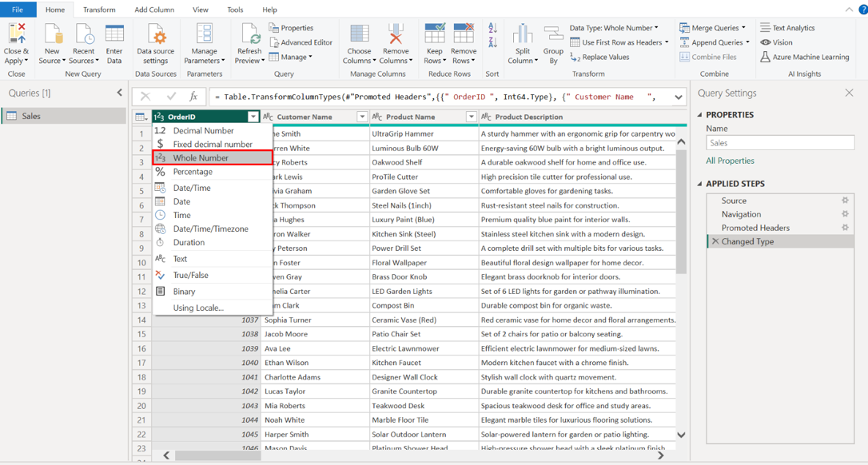Switch to the Transform ribbon tab
This screenshot has height=465, width=868.
pyautogui.click(x=99, y=10)
